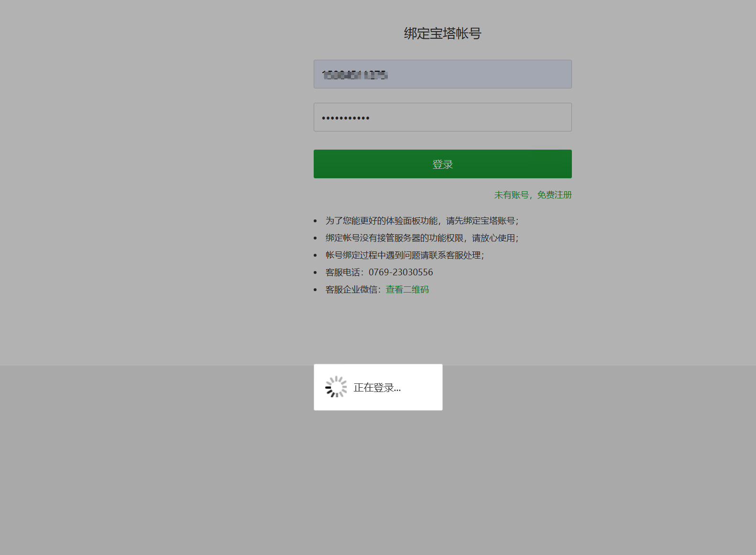Open the 未有账号，免费注册 register link
This screenshot has width=756, height=555.
[x=533, y=195]
